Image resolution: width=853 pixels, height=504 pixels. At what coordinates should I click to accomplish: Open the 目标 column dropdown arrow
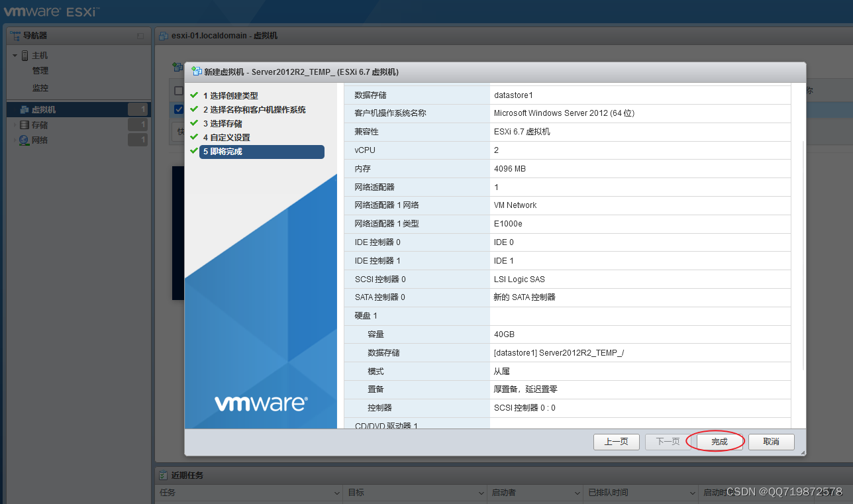[481, 493]
